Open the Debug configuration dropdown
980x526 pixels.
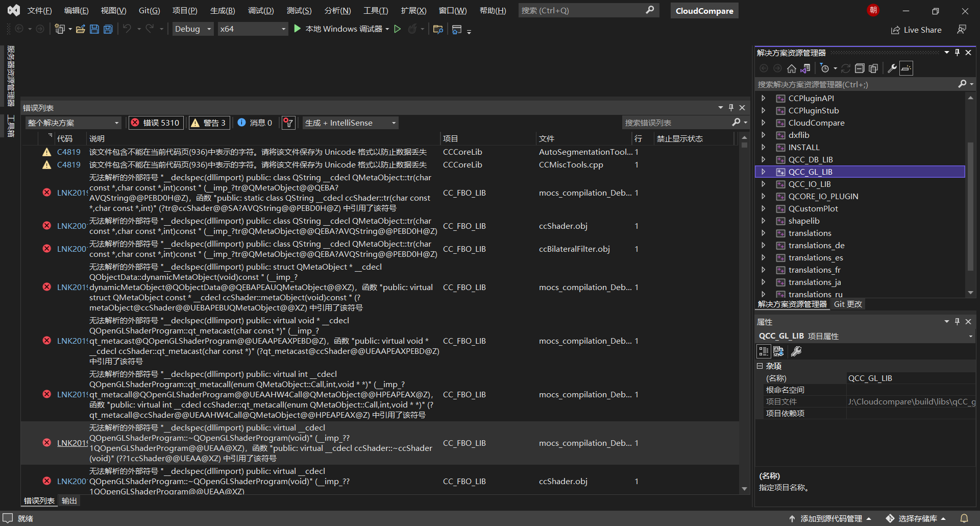pyautogui.click(x=193, y=29)
